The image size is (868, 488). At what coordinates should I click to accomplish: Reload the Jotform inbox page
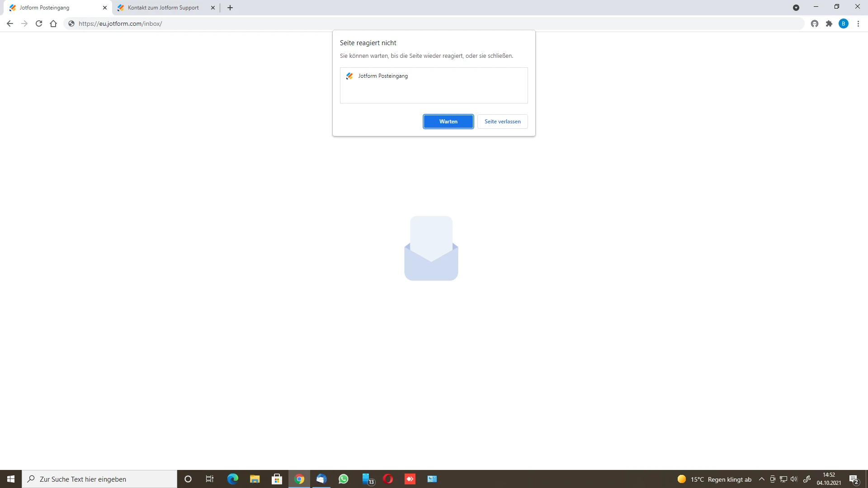[39, 23]
